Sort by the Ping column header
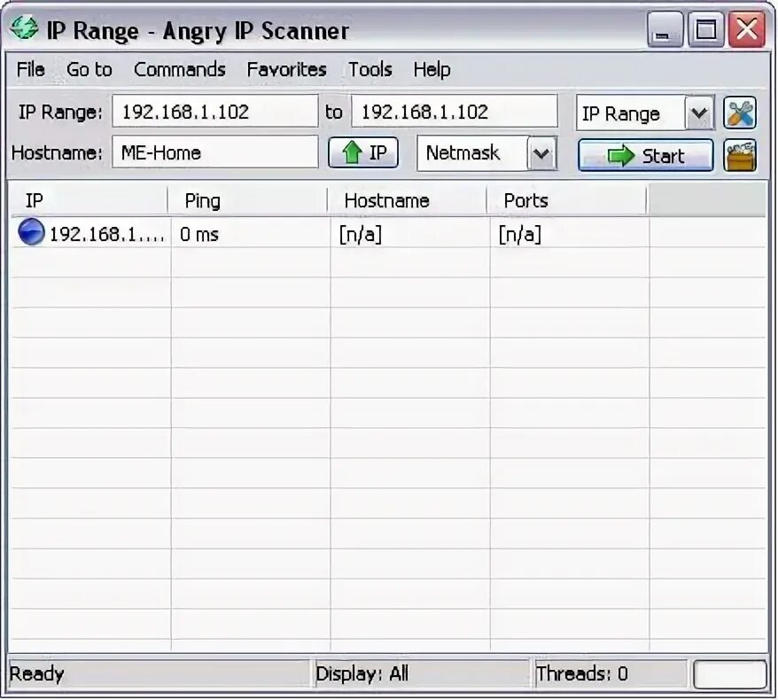Image resolution: width=778 pixels, height=700 pixels. (x=248, y=200)
